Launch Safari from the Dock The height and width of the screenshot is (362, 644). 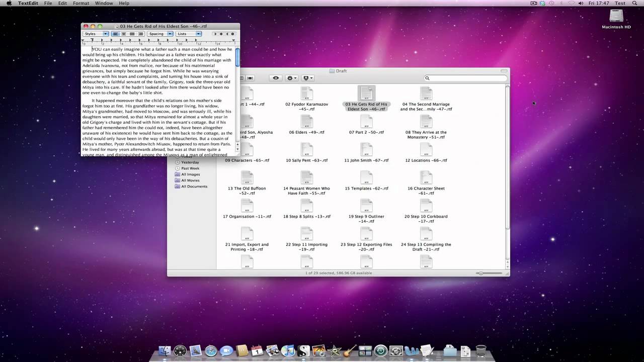tap(211, 351)
